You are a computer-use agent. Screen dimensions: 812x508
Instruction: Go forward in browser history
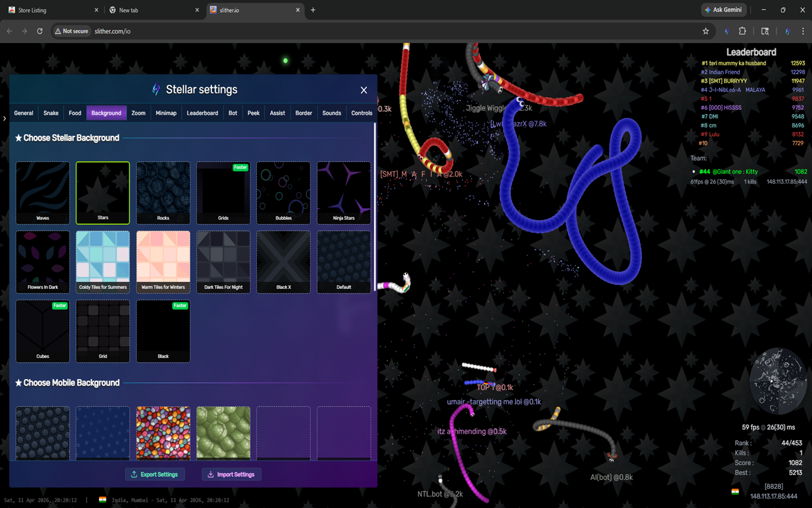pyautogui.click(x=24, y=31)
